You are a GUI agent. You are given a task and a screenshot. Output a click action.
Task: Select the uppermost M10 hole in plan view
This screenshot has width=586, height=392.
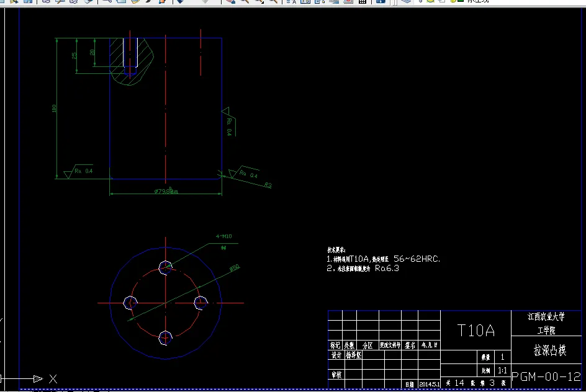166,267
